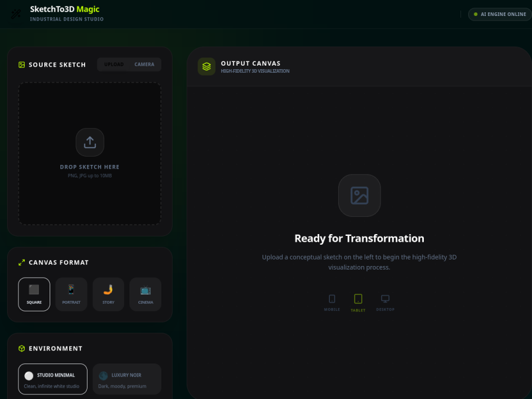
Task: Click the Drop Sketch Here text
Action: pos(90,167)
